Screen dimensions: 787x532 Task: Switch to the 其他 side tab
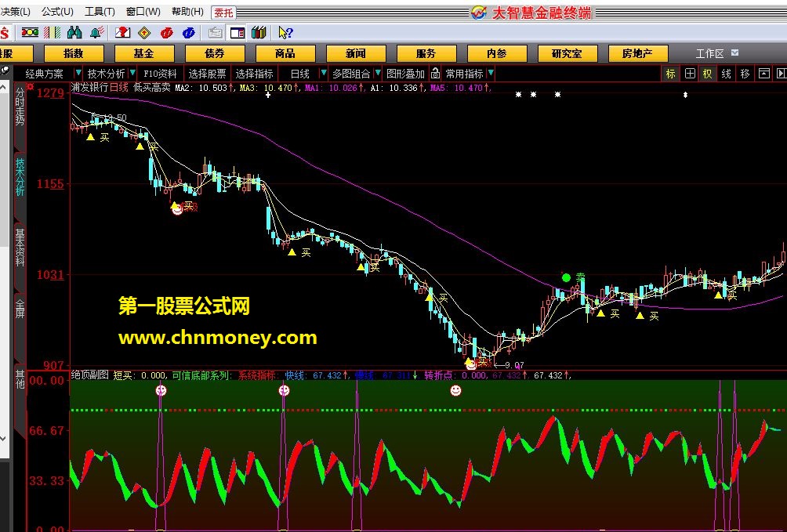(20, 379)
